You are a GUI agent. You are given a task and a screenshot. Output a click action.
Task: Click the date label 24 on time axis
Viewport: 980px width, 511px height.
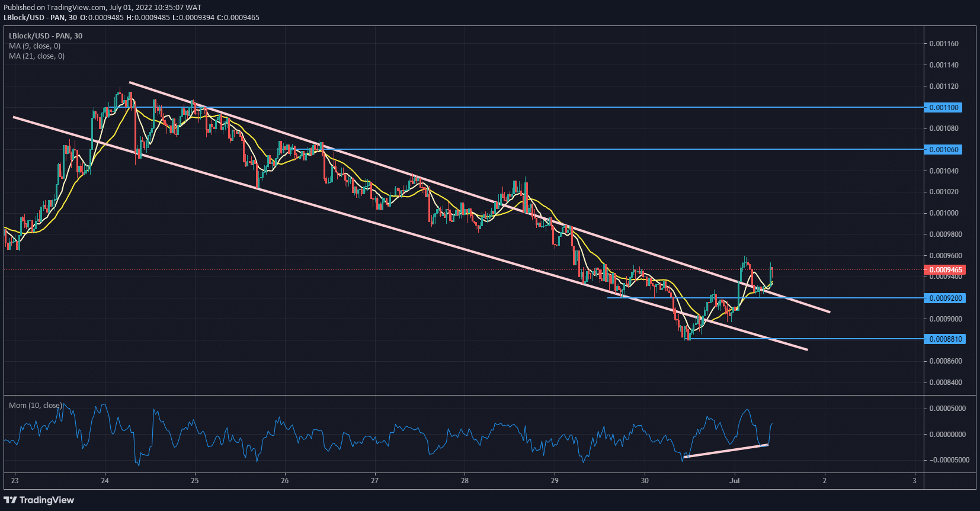coord(105,481)
